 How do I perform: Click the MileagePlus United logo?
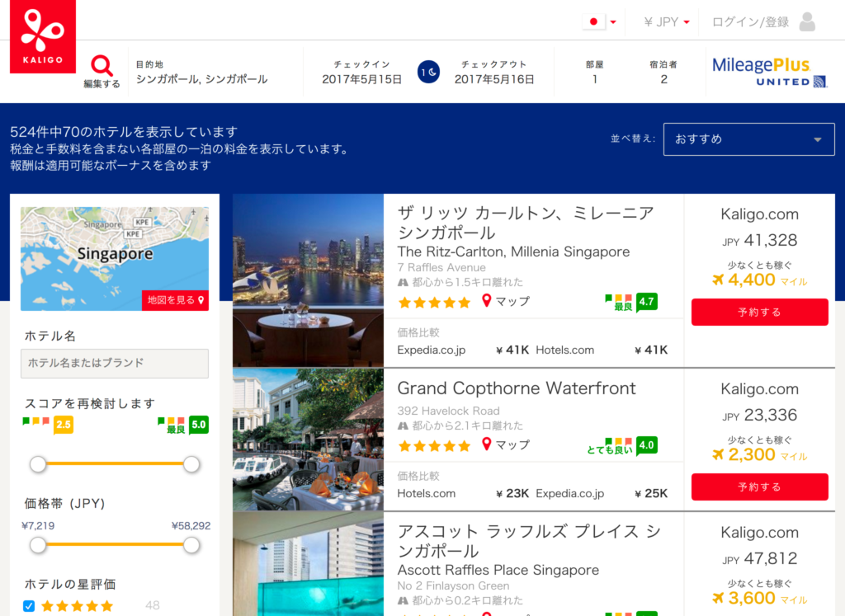pyautogui.click(x=770, y=72)
